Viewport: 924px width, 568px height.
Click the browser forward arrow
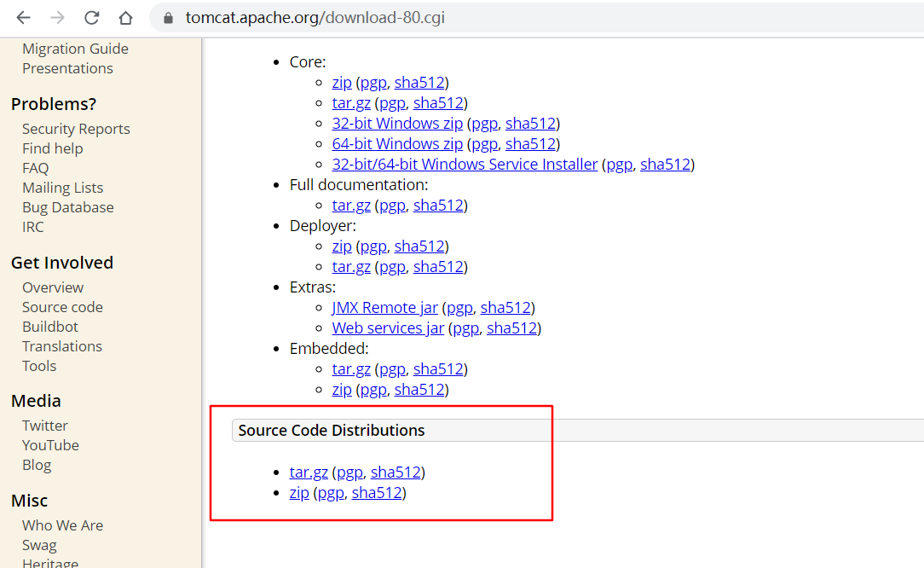tap(57, 18)
